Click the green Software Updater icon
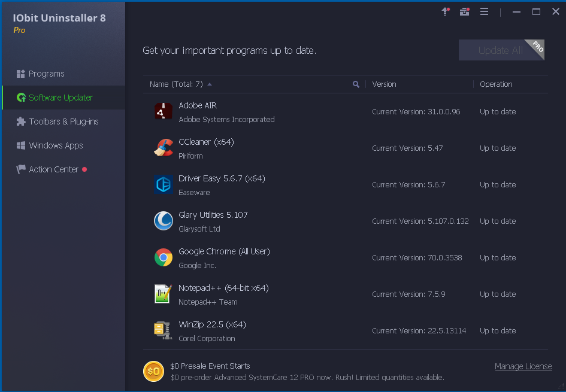The image size is (566, 392). click(x=21, y=98)
